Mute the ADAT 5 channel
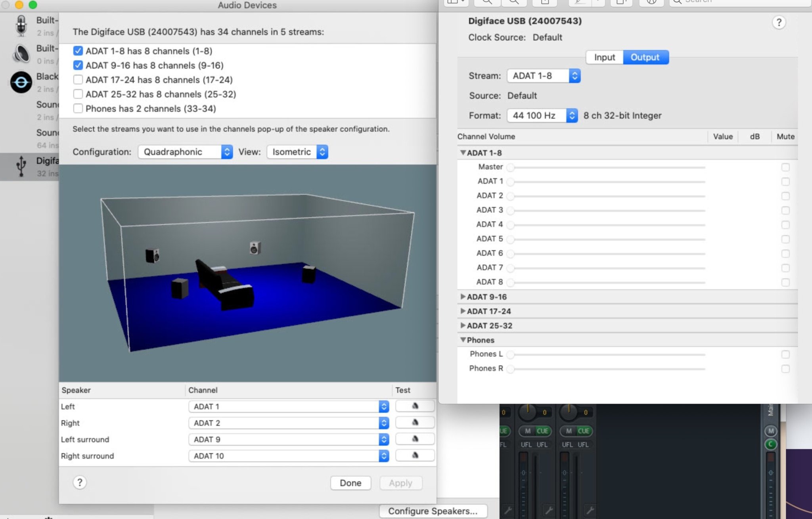 click(785, 239)
